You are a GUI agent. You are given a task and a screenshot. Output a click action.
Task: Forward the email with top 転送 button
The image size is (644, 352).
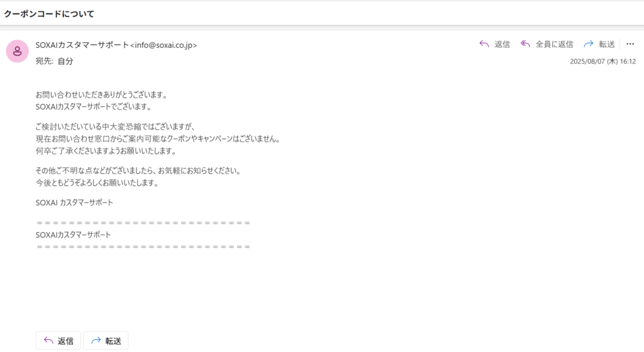click(599, 44)
